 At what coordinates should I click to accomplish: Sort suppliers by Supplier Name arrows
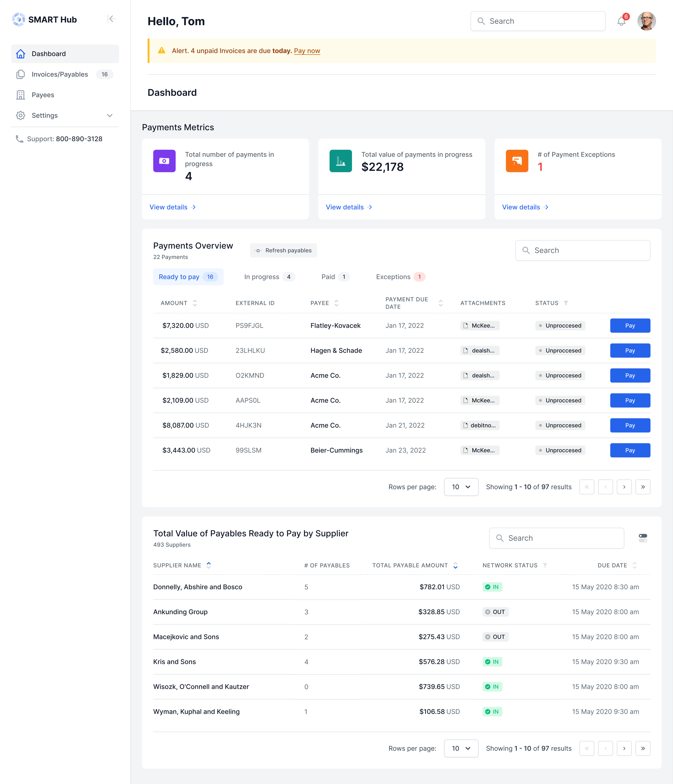click(209, 565)
